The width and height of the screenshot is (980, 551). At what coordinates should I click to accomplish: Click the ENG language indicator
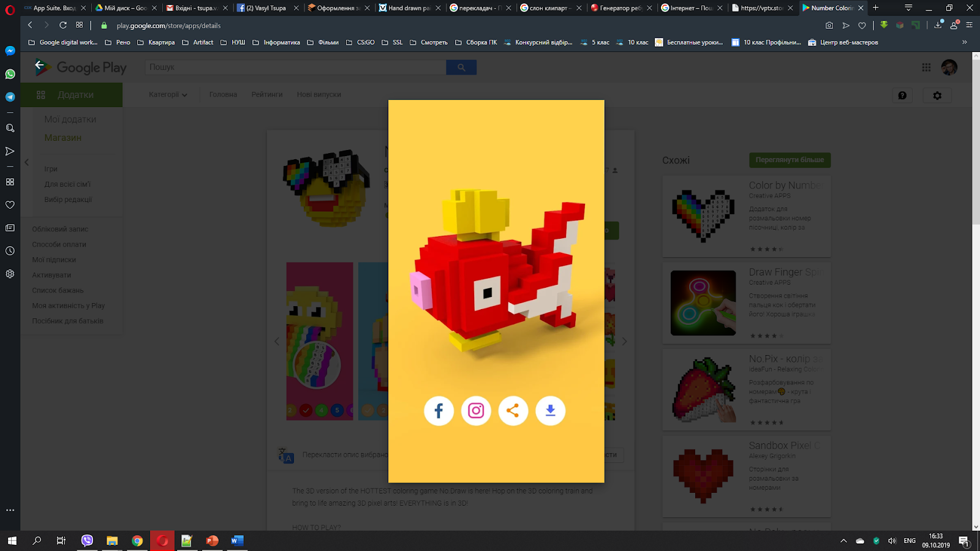tap(910, 541)
